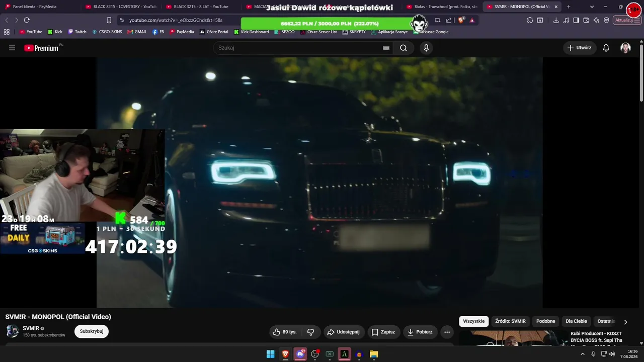Show more filter chips with the right arrow
Image resolution: width=644 pixels, height=362 pixels.
(x=625, y=322)
